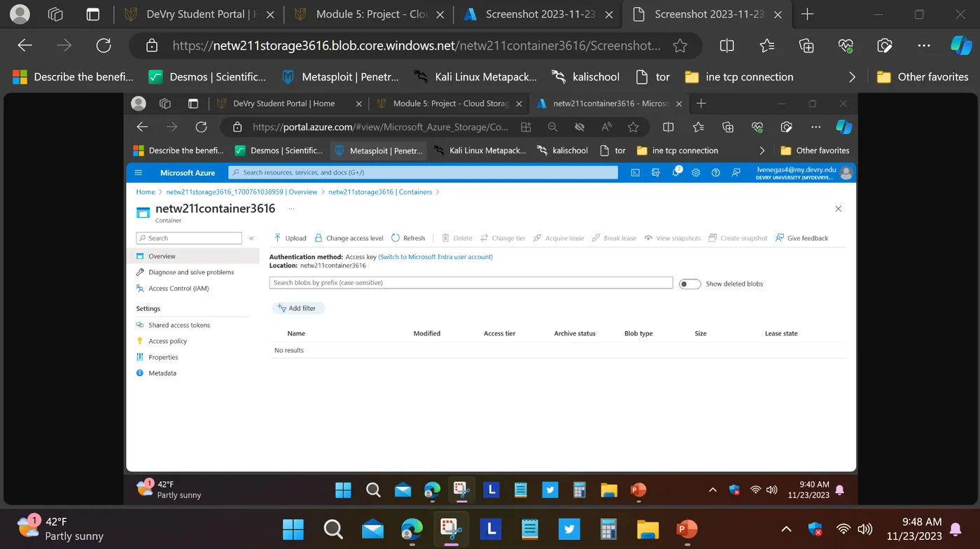Open outer browser's Workspaces icon
This screenshot has height=549, width=980.
tap(56, 14)
